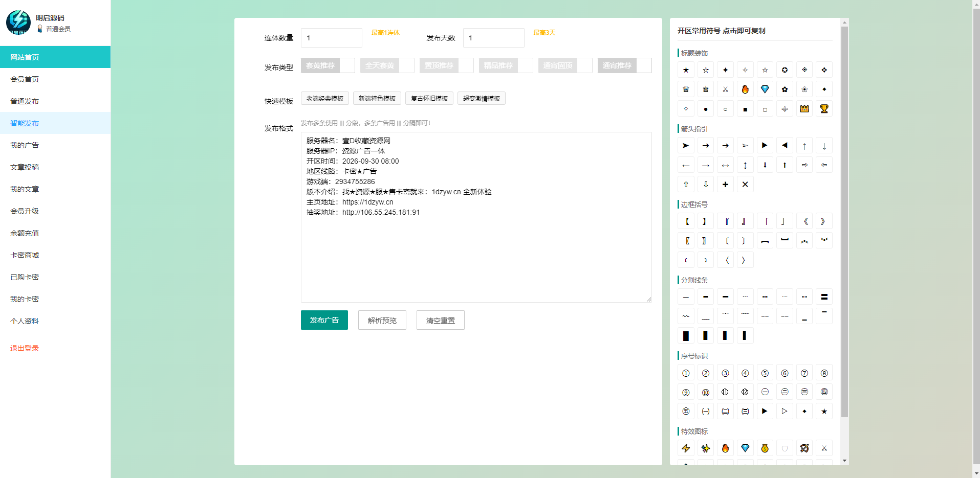Image resolution: width=980 pixels, height=478 pixels.
Task: Copy the bold plus sign under 箭头指引
Action: (725, 184)
